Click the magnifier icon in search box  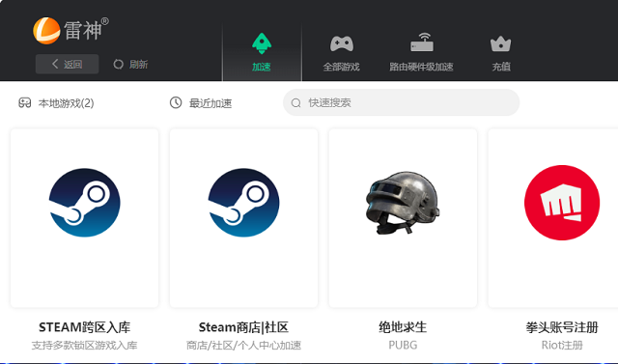click(x=296, y=103)
